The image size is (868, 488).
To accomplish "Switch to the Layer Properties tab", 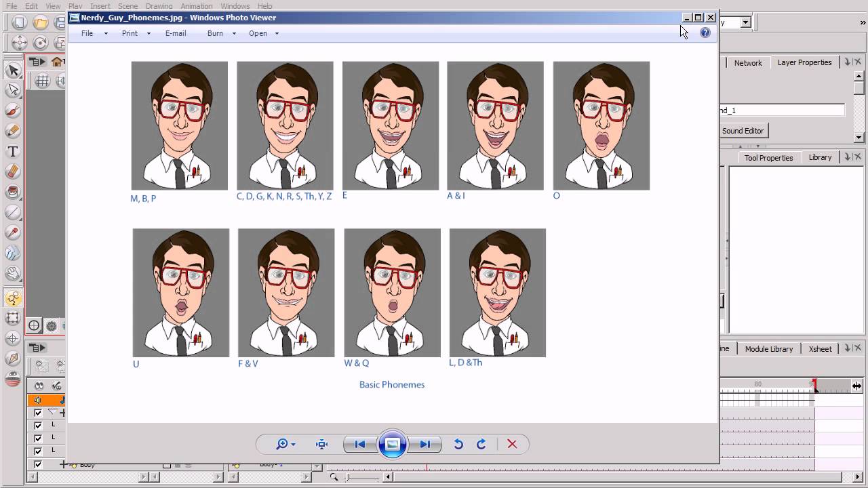I will [x=804, y=62].
